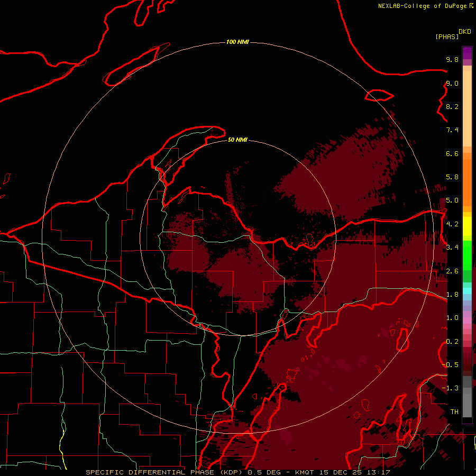Click the 50 NMI range ring label
Image resolution: width=476 pixels, height=476 pixels.
pyautogui.click(x=237, y=140)
